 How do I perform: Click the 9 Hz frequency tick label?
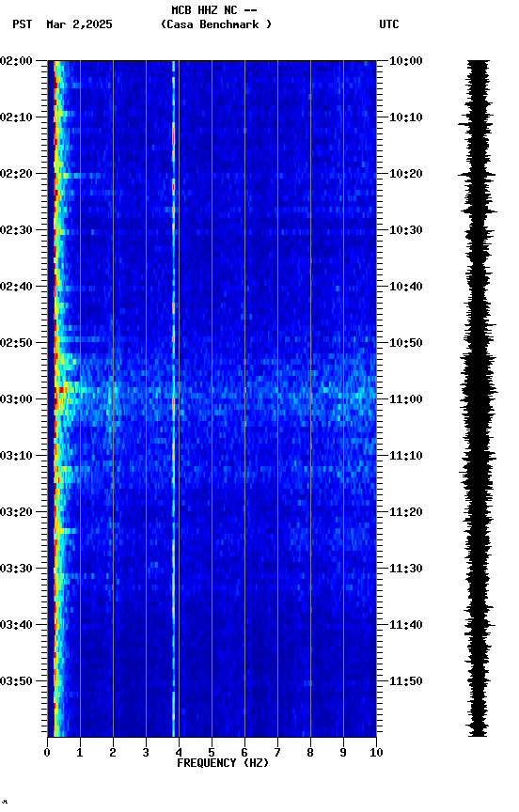pos(343,753)
